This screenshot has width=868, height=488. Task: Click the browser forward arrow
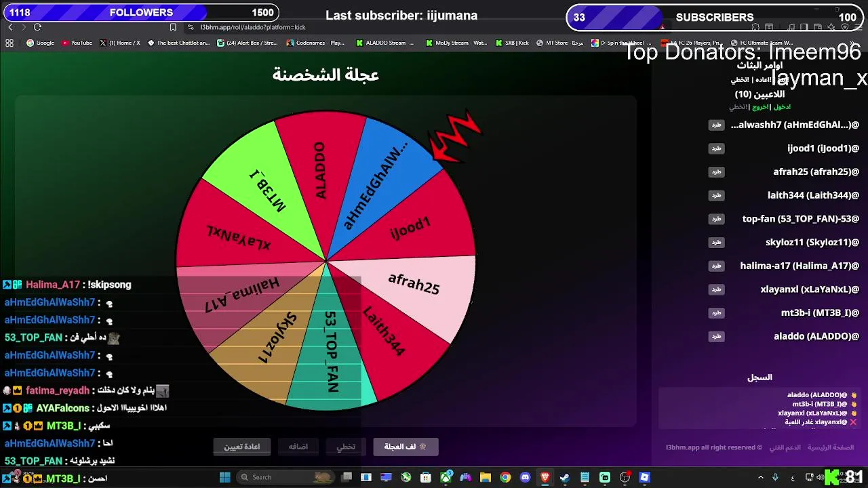tap(24, 27)
